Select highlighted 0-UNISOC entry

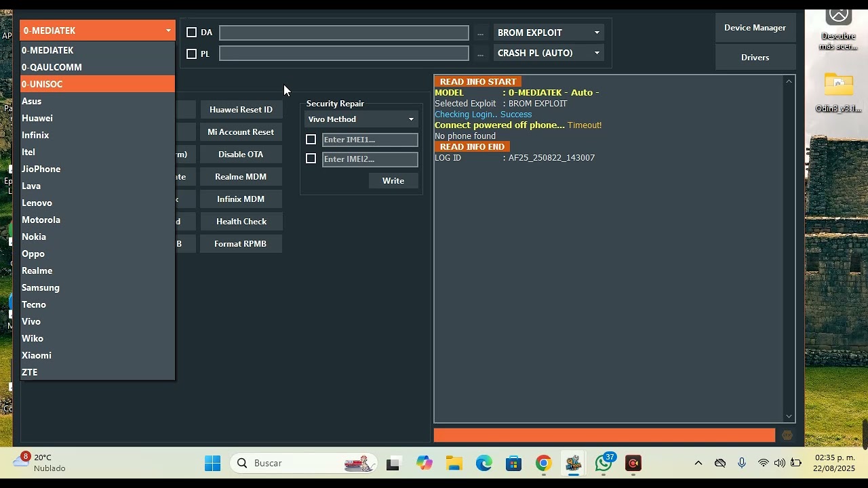click(98, 84)
